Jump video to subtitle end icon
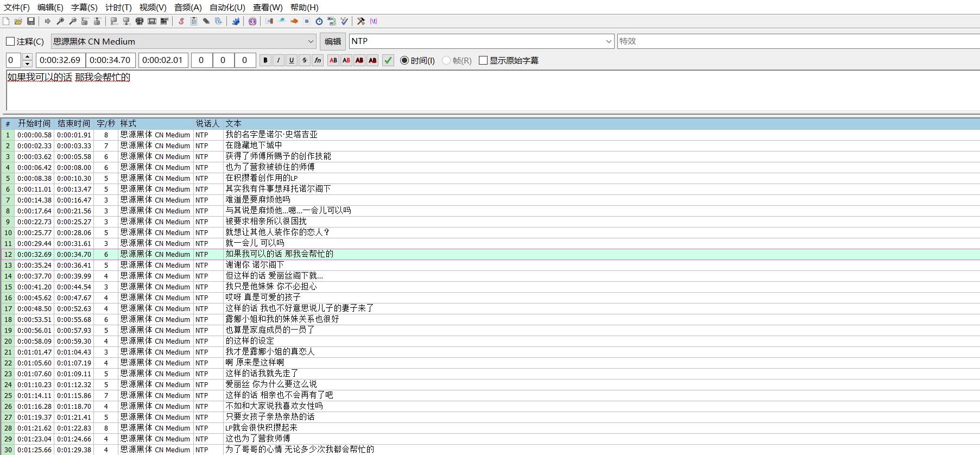This screenshot has height=455, width=980. tap(97, 21)
